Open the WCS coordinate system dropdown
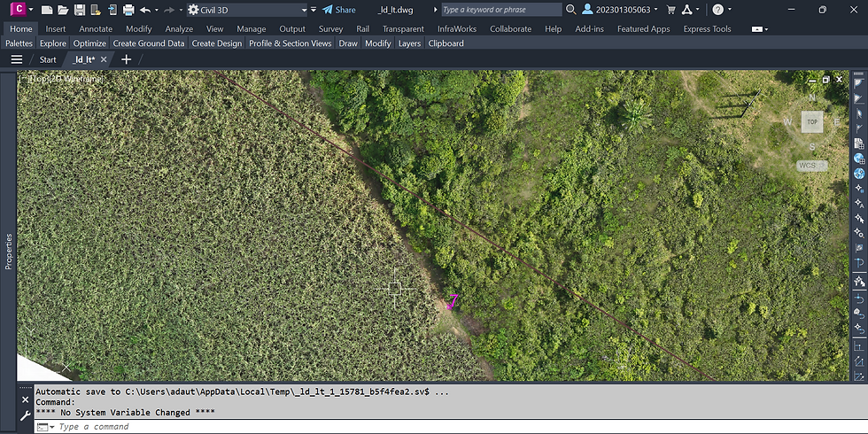Screen dimensions: 868x434 point(811,165)
